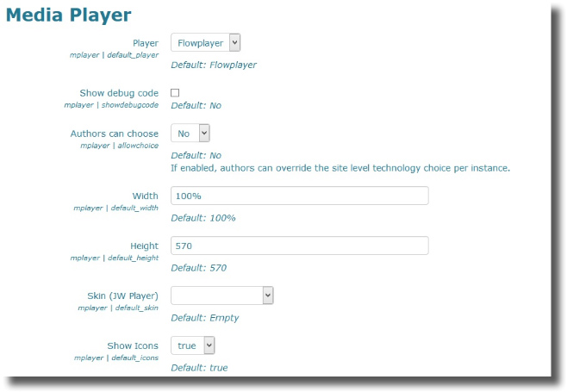Click the Height label text
The height and width of the screenshot is (392, 567).
tap(144, 246)
